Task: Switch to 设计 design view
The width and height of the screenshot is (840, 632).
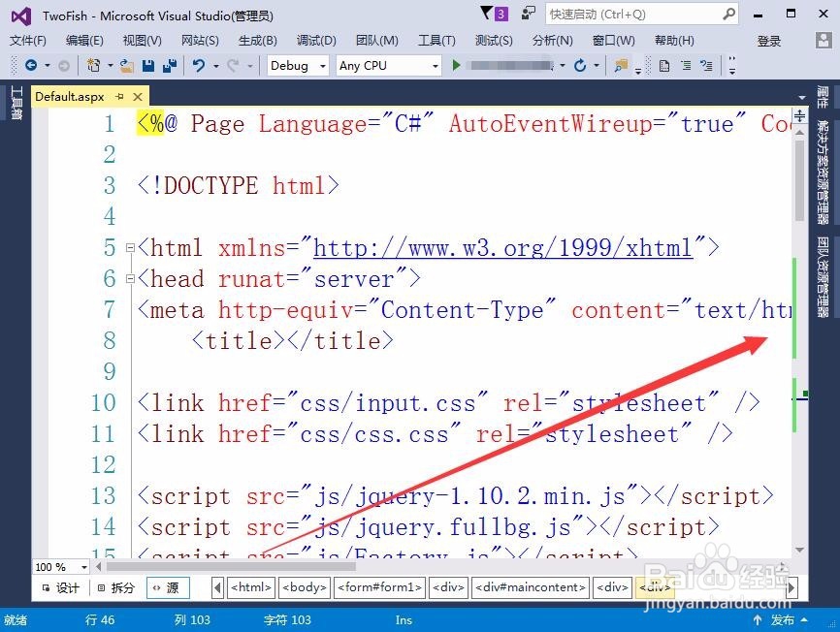Action: point(60,587)
